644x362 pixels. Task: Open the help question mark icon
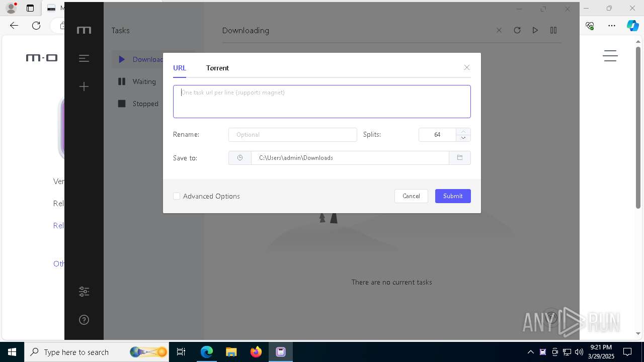click(x=84, y=320)
